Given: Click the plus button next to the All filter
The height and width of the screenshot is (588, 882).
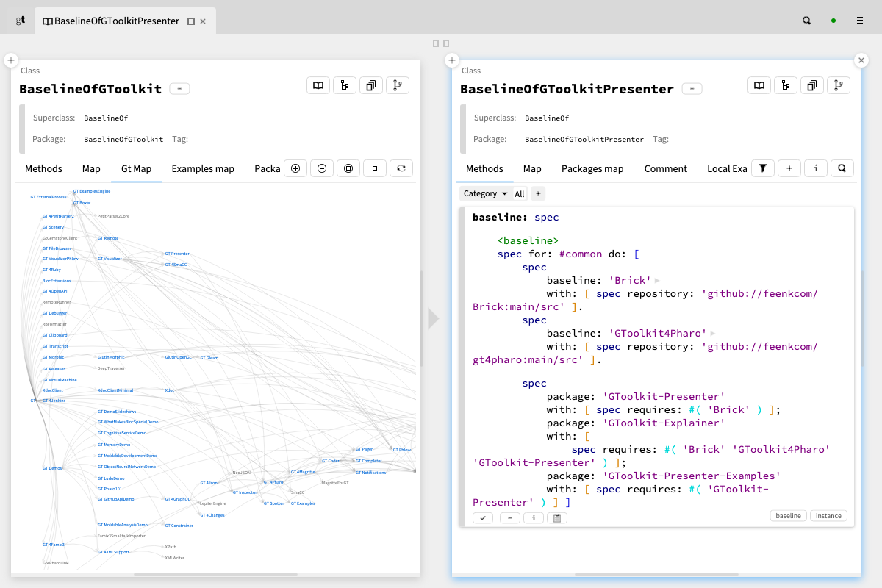Looking at the screenshot, I should click(538, 193).
